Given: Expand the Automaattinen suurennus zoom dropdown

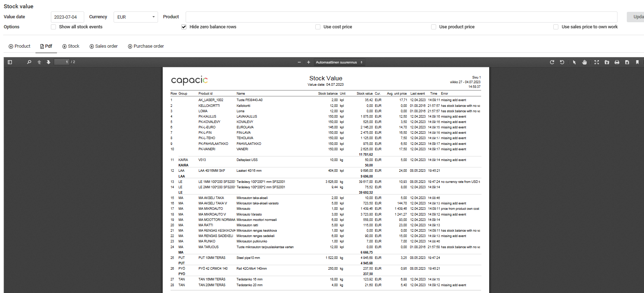Looking at the screenshot, I should 339,62.
